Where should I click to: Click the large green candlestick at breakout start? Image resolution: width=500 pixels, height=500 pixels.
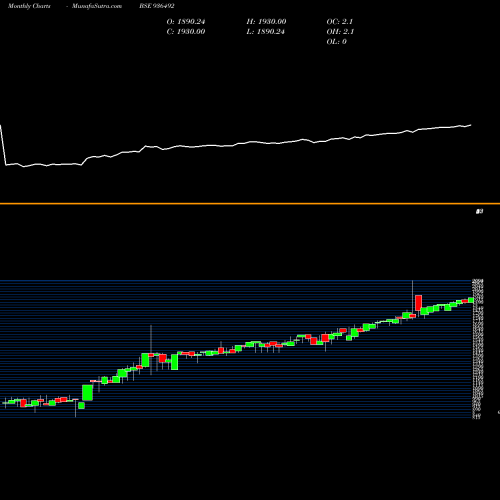pyautogui.click(x=87, y=393)
